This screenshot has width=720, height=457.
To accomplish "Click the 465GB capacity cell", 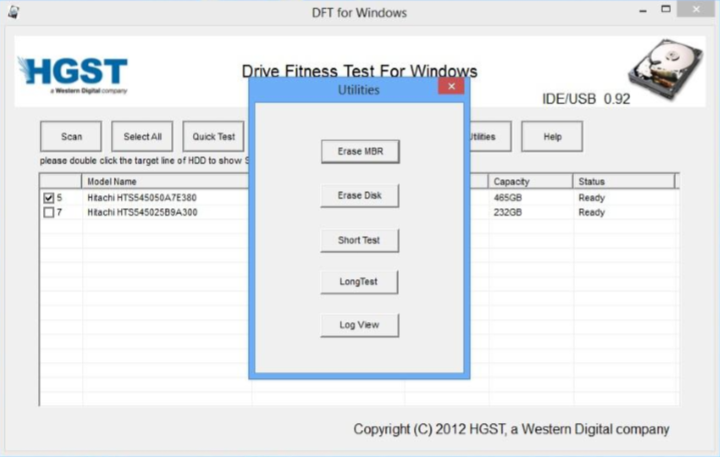I will 508,198.
